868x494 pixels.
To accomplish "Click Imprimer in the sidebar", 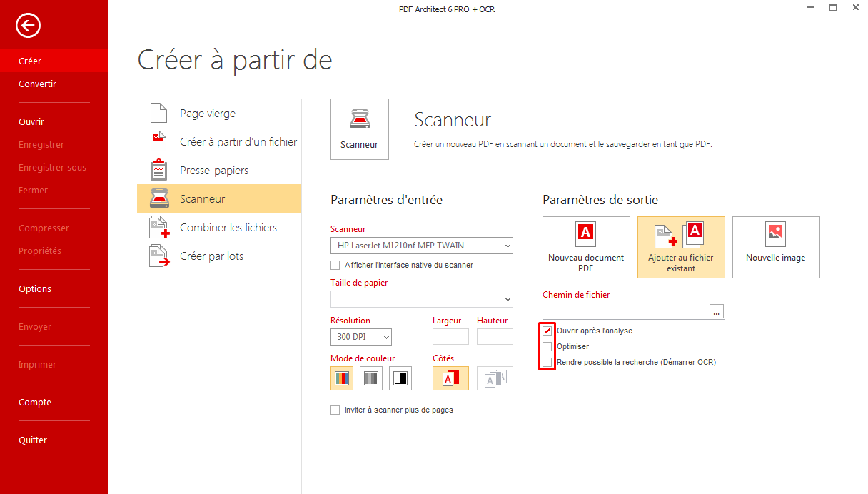I will click(54, 364).
